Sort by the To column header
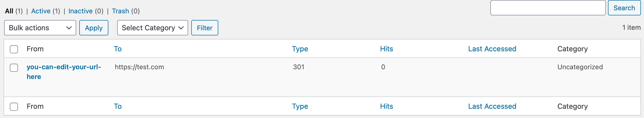The height and width of the screenshot is (118, 644). click(118, 49)
